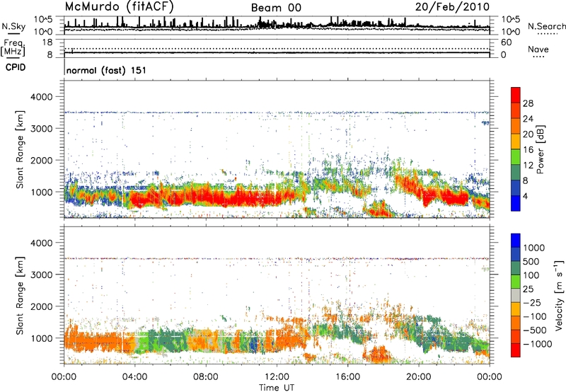Click the 'Beam 00' label
This screenshot has height=392, width=566.
[276, 8]
